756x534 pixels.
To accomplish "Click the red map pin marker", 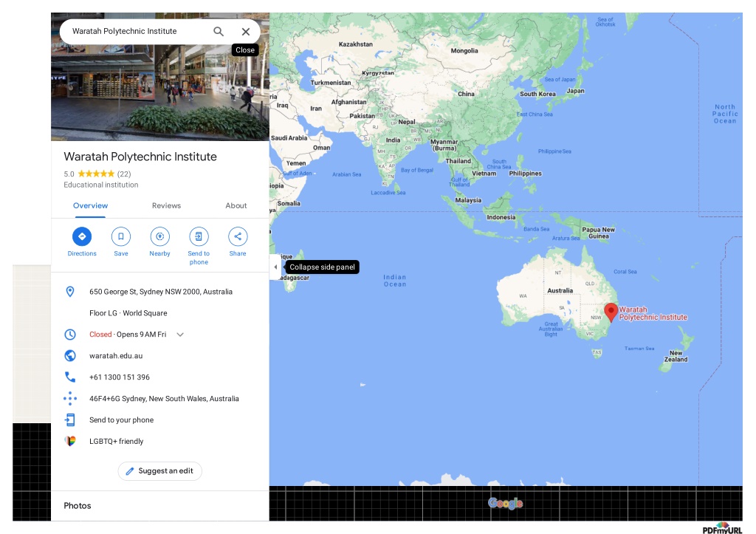I will [611, 312].
